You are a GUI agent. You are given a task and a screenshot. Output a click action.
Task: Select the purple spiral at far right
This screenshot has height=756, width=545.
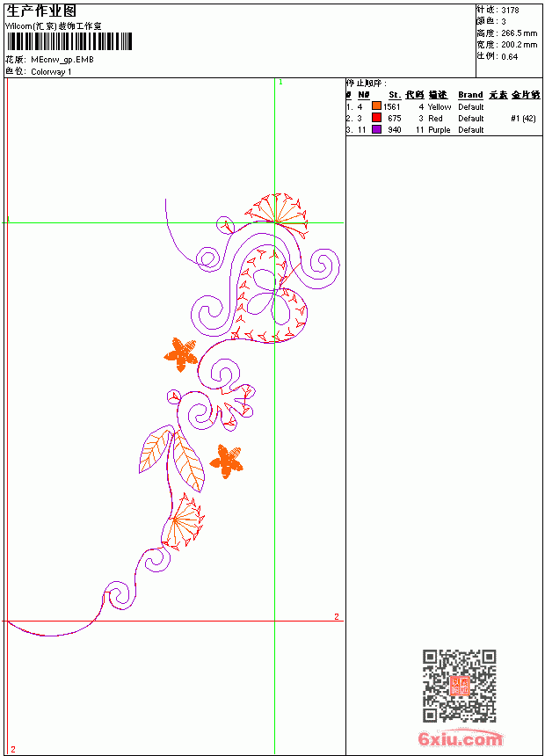(x=324, y=265)
